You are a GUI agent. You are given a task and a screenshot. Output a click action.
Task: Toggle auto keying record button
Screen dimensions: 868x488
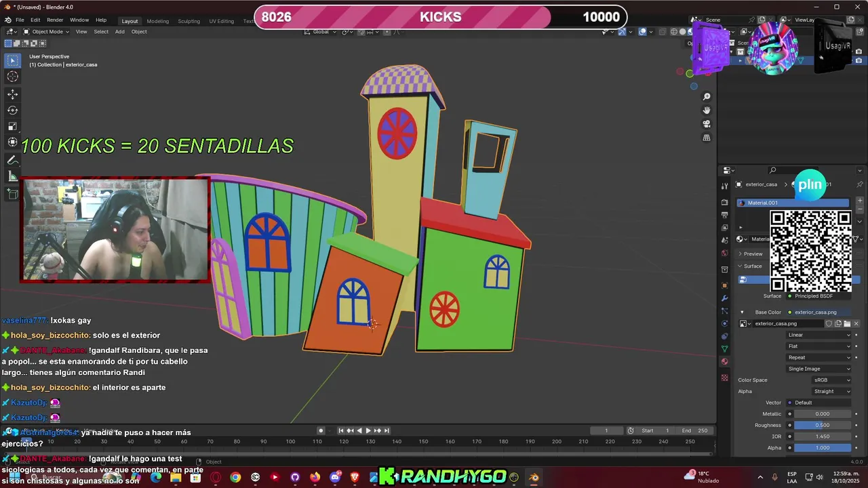coord(321,430)
